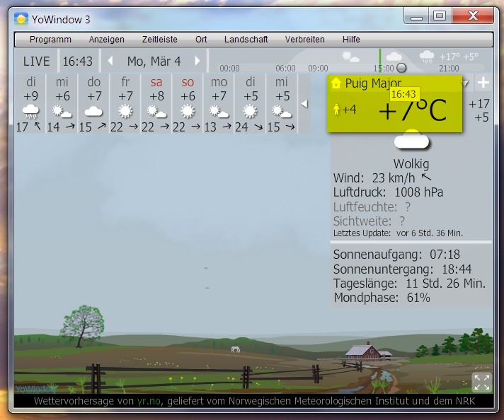
Task: Click the feels-like temperature person icon
Action: click(337, 110)
